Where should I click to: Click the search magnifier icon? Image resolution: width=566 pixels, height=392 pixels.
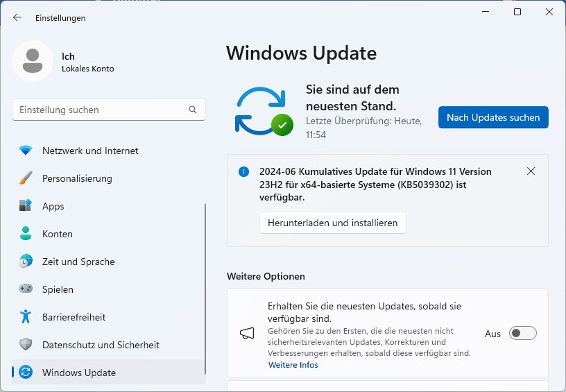pyautogui.click(x=193, y=110)
